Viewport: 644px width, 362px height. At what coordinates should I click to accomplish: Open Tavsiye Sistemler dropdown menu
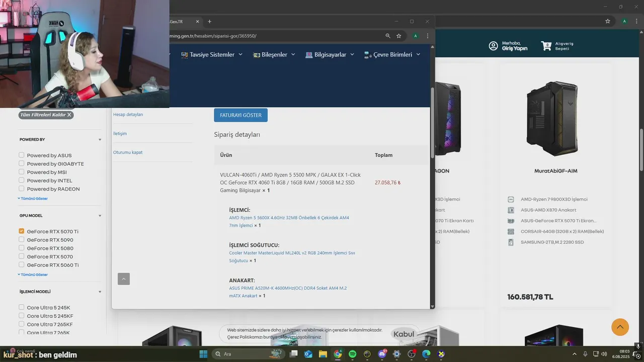[x=212, y=54]
